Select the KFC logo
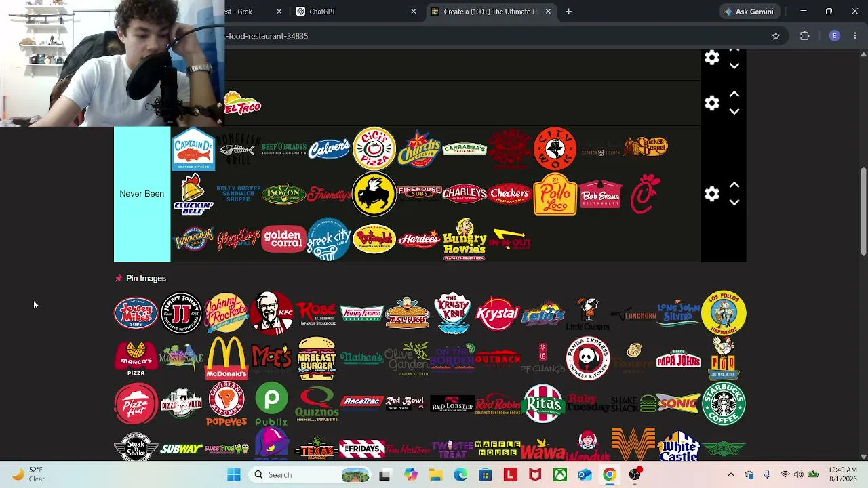Viewport: 868px width, 488px height. (271, 313)
